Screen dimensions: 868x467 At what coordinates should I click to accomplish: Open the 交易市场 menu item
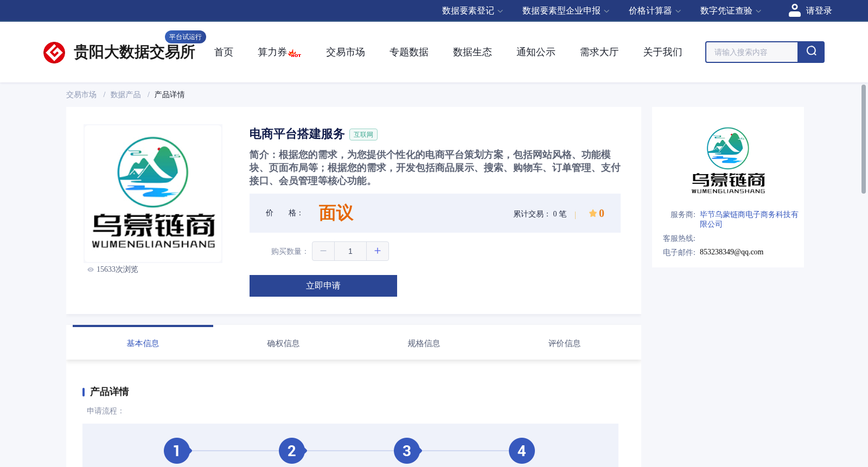click(346, 52)
